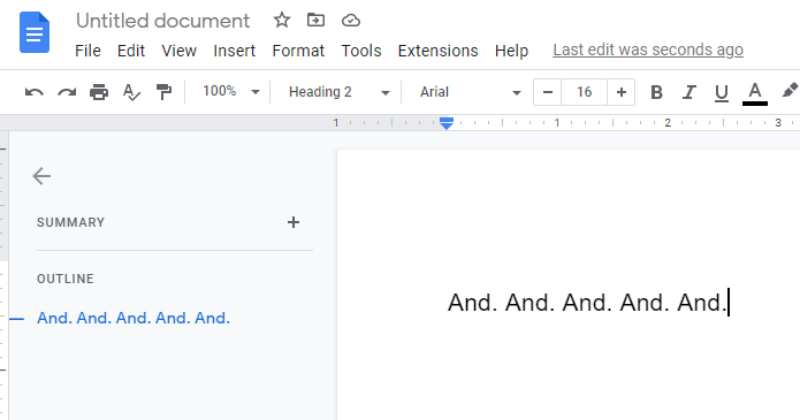This screenshot has width=800, height=420.
Task: Toggle italic formatting
Action: click(x=688, y=92)
